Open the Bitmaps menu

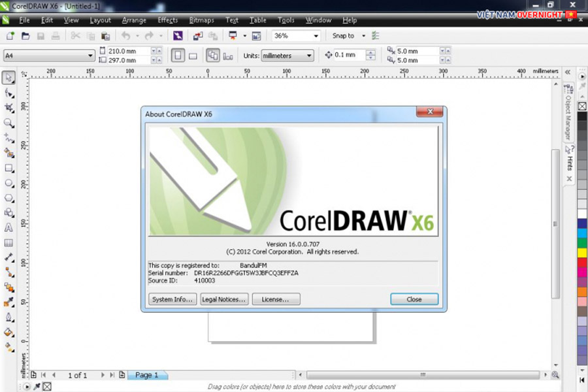pos(201,20)
